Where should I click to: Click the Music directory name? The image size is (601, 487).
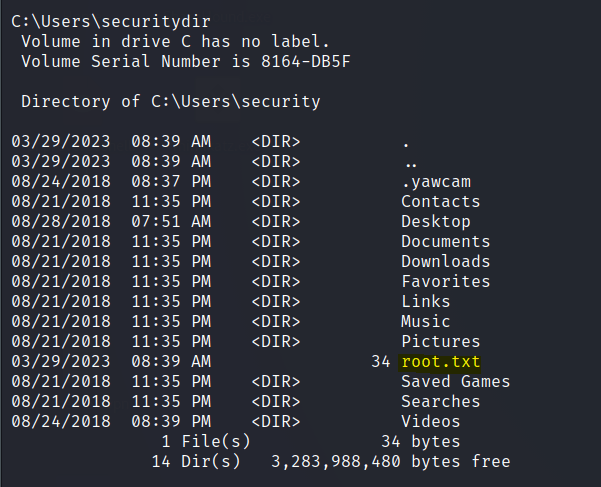pyautogui.click(x=426, y=322)
